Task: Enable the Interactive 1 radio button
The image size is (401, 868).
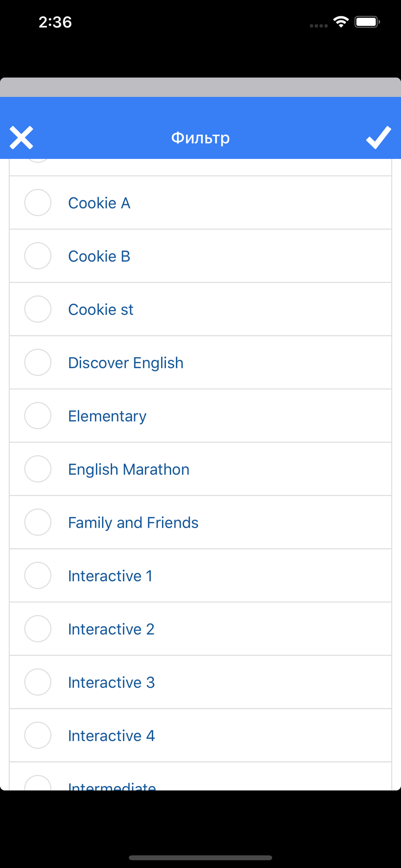Action: point(38,575)
